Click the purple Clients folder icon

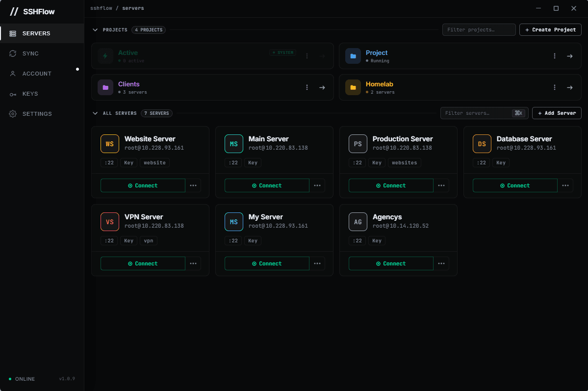click(x=105, y=87)
